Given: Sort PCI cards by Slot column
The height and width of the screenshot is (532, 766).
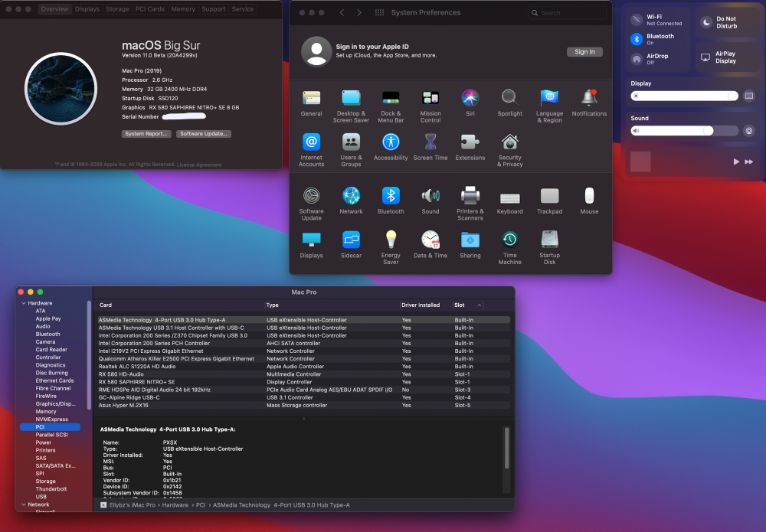Looking at the screenshot, I should tap(467, 305).
